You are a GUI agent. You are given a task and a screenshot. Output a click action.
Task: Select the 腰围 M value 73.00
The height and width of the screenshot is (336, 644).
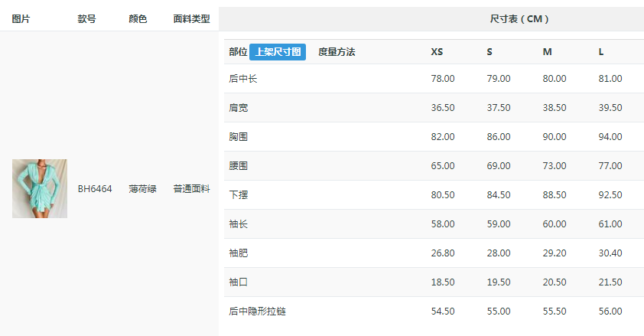[555, 166]
